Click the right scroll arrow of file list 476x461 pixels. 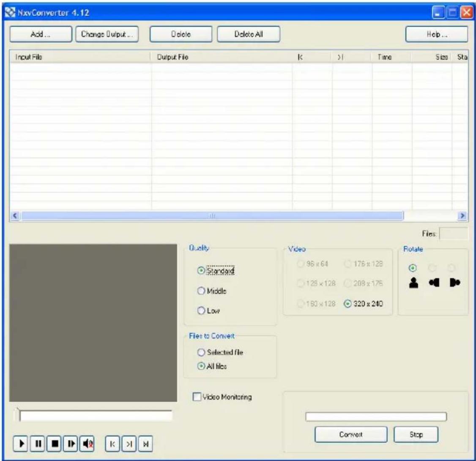pos(462,216)
